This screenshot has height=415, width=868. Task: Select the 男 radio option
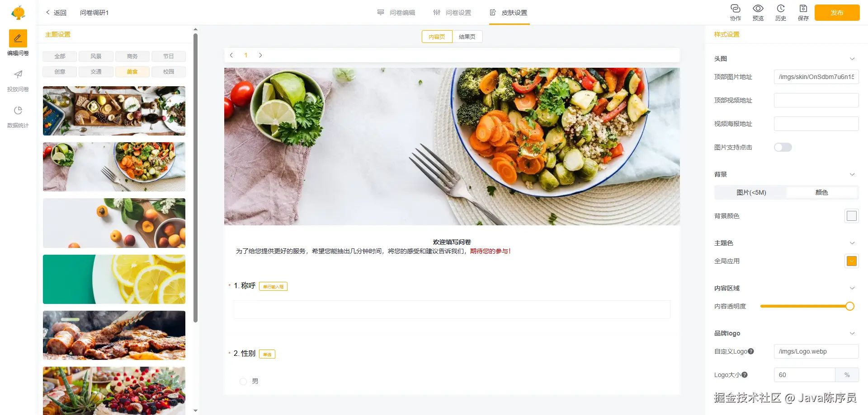point(243,382)
